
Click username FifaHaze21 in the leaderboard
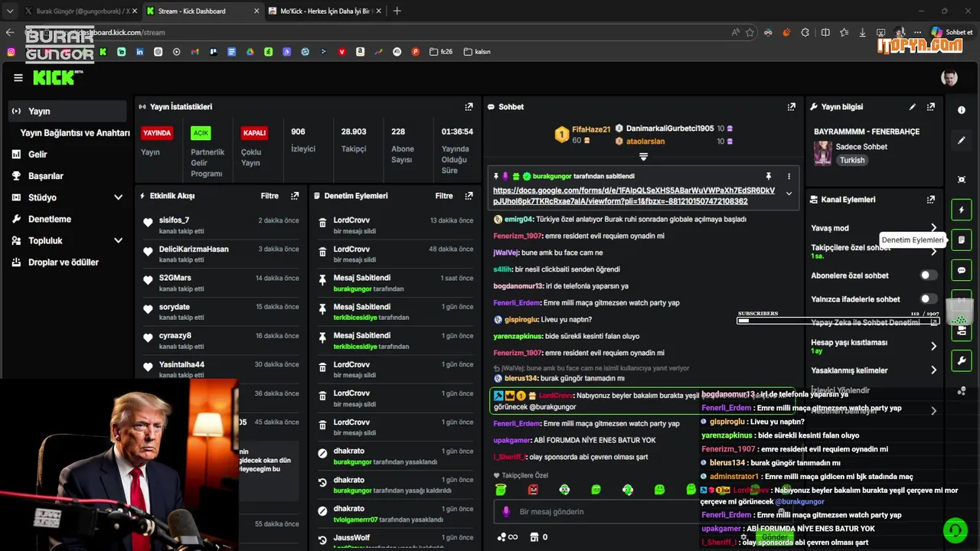pyautogui.click(x=591, y=130)
